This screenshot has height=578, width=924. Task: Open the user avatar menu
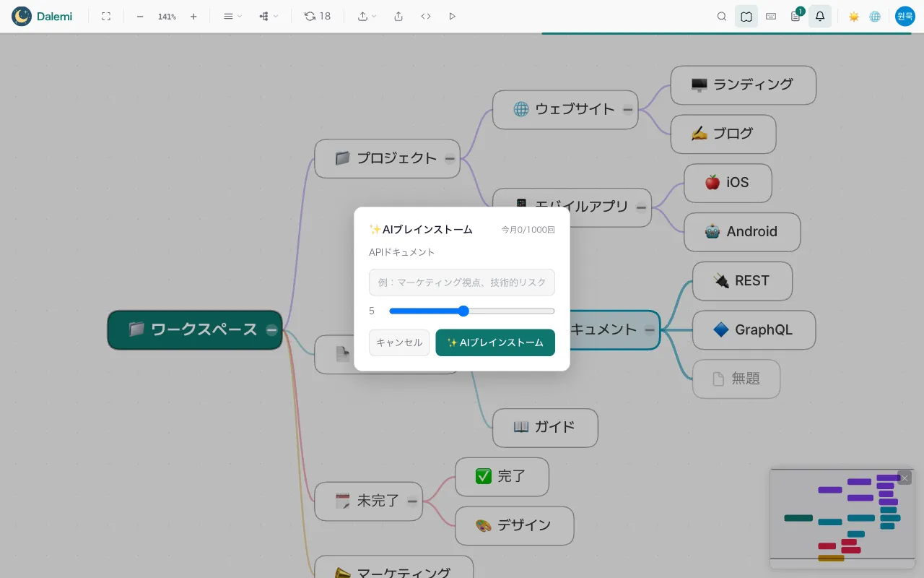pos(905,16)
